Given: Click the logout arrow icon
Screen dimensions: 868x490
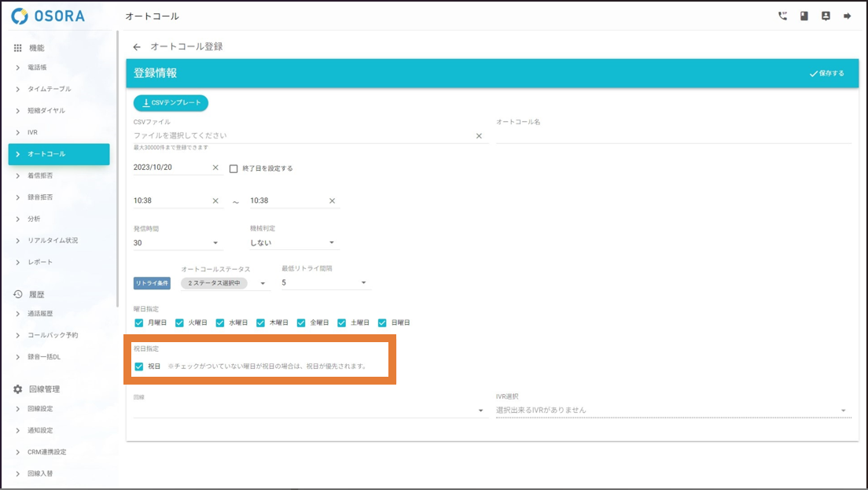Looking at the screenshot, I should click(847, 16).
